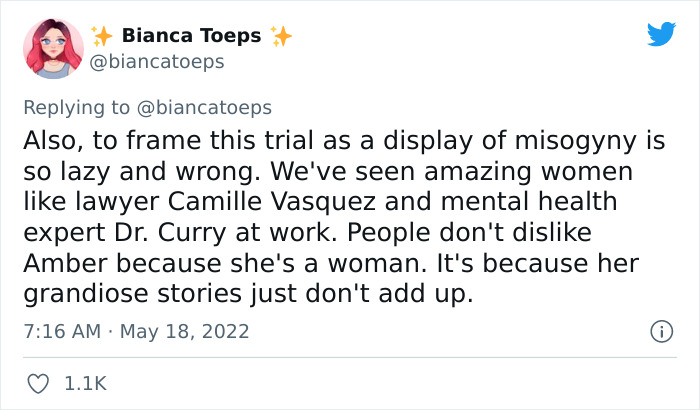700x410 pixels.
Task: Like the tweet with the heart icon
Action: tap(39, 383)
